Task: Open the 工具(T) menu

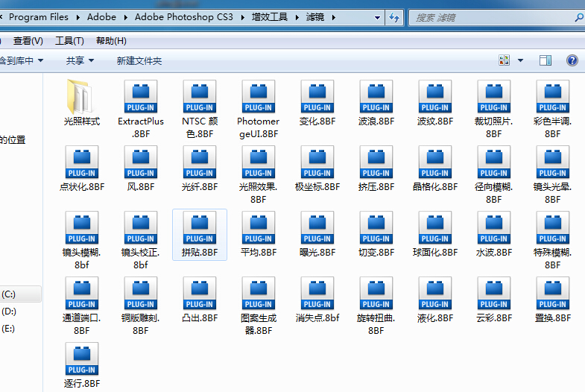Action: [x=69, y=41]
